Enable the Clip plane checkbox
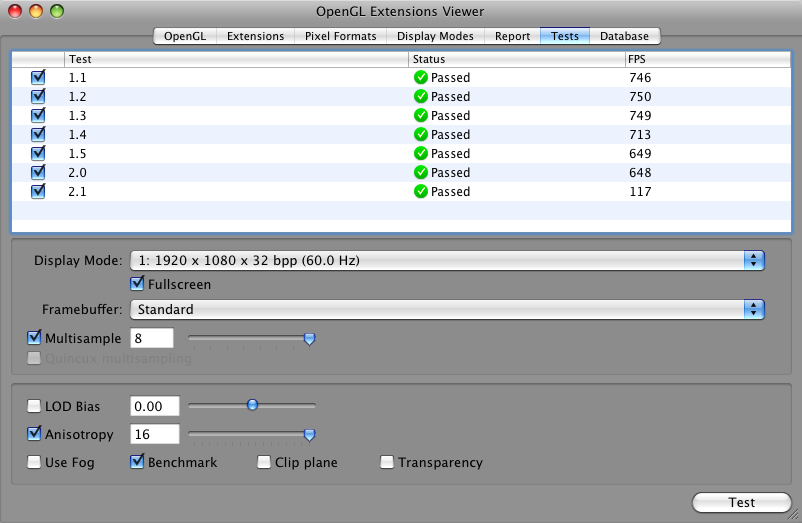 [264, 462]
